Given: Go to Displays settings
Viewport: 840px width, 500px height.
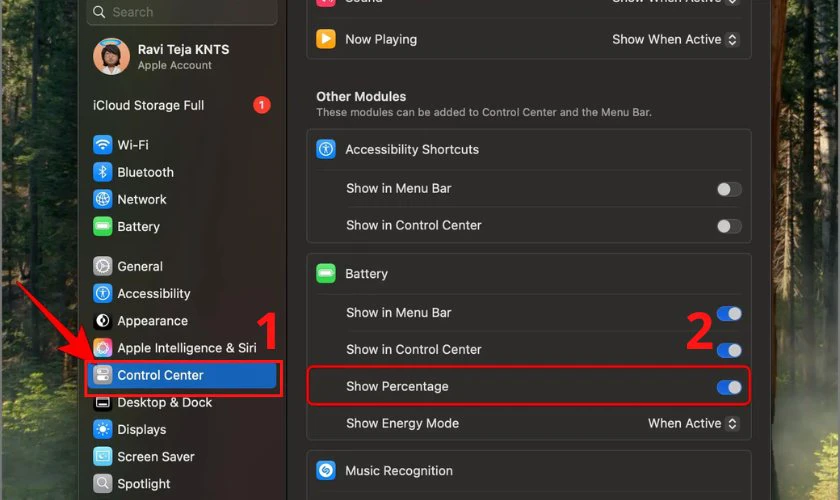Looking at the screenshot, I should [182, 430].
